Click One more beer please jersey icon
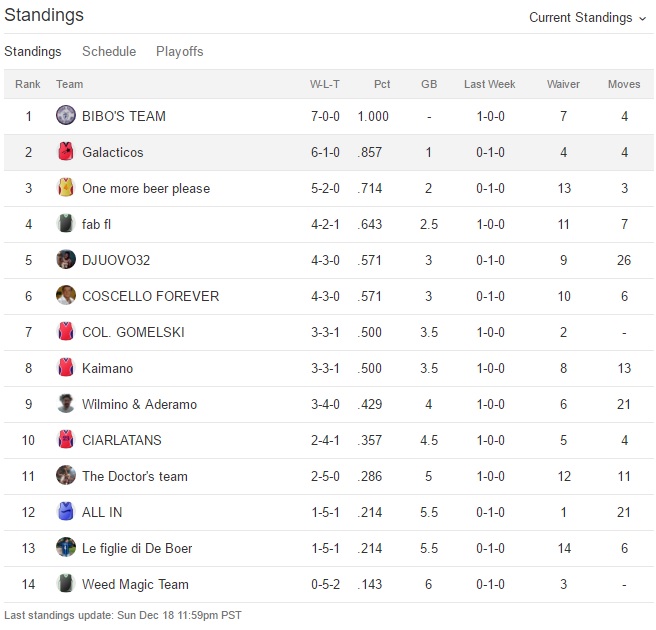 66,188
